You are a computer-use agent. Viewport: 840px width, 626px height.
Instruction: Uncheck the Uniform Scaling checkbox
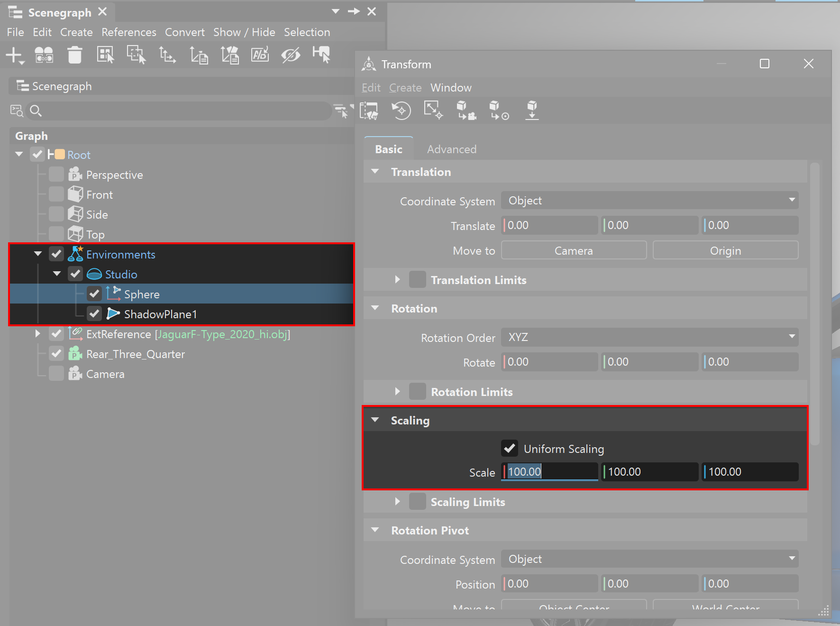pos(510,448)
